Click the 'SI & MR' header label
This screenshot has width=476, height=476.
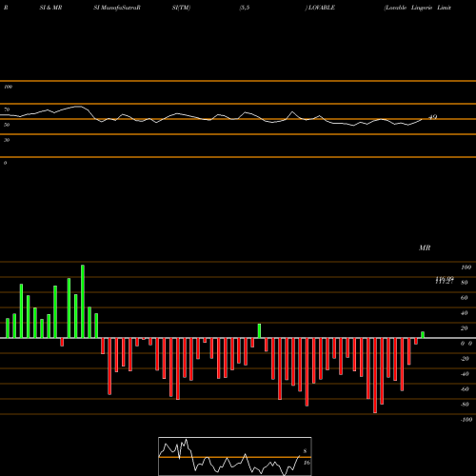pyautogui.click(x=50, y=8)
